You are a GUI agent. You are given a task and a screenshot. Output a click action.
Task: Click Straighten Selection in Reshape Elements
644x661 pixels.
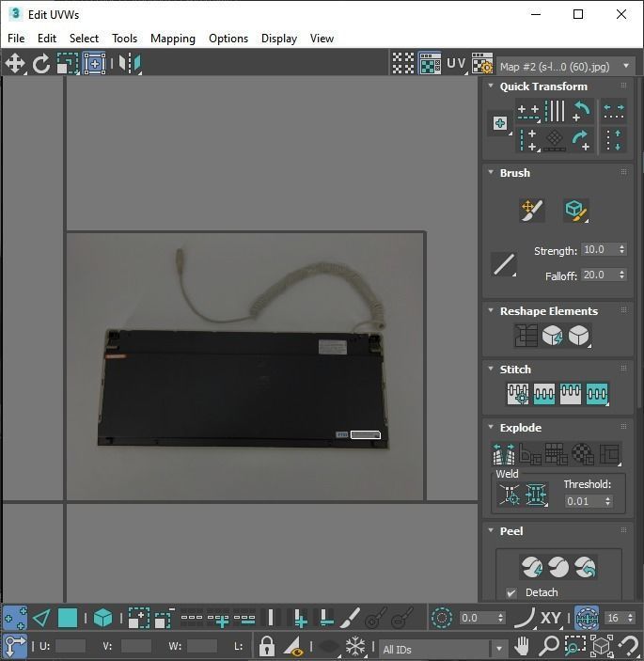tap(526, 336)
